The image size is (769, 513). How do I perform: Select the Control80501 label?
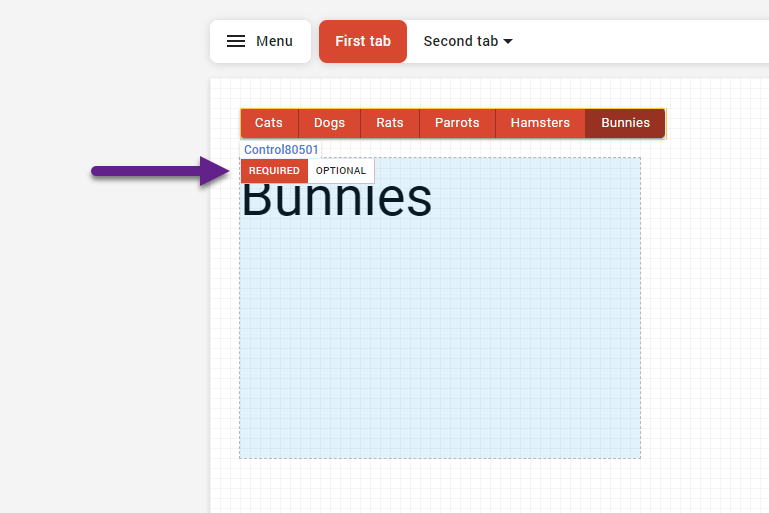[281, 150]
